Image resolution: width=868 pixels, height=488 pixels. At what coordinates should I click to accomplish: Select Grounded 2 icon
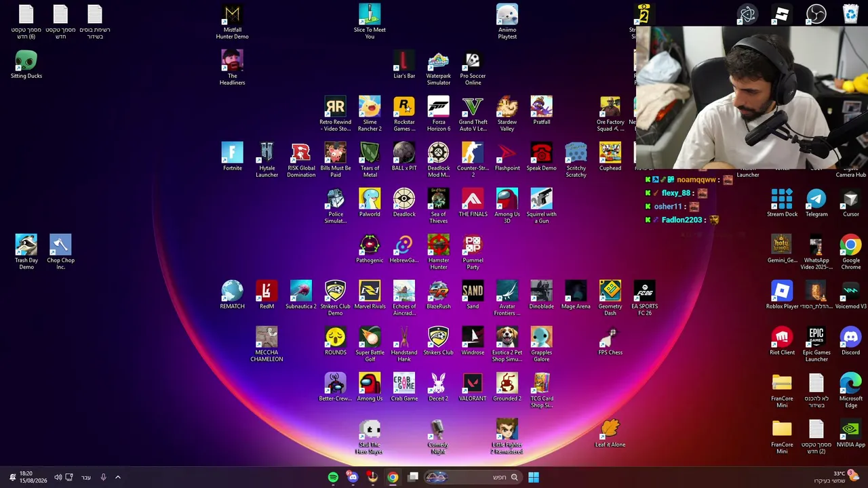coord(507,387)
